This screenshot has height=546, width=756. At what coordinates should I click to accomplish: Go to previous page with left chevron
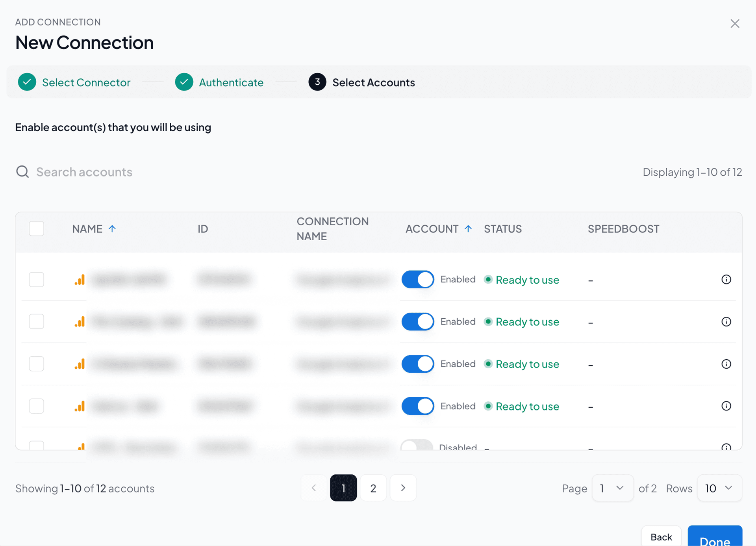click(314, 488)
